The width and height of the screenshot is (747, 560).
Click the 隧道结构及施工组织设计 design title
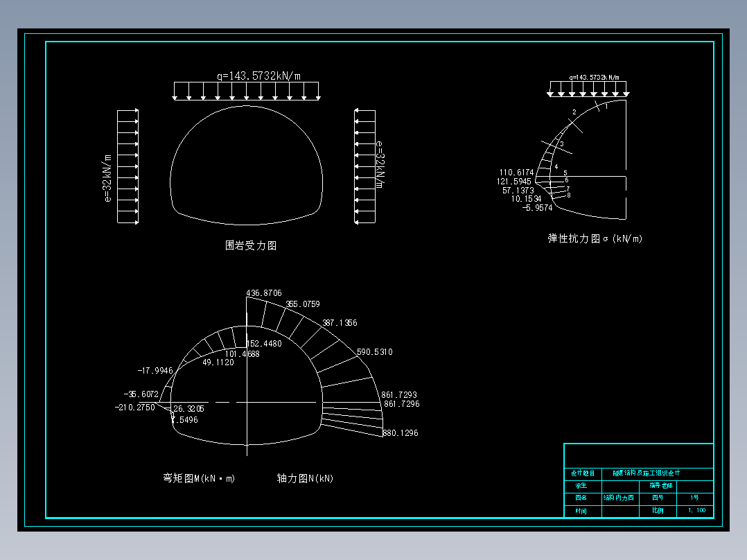point(647,472)
